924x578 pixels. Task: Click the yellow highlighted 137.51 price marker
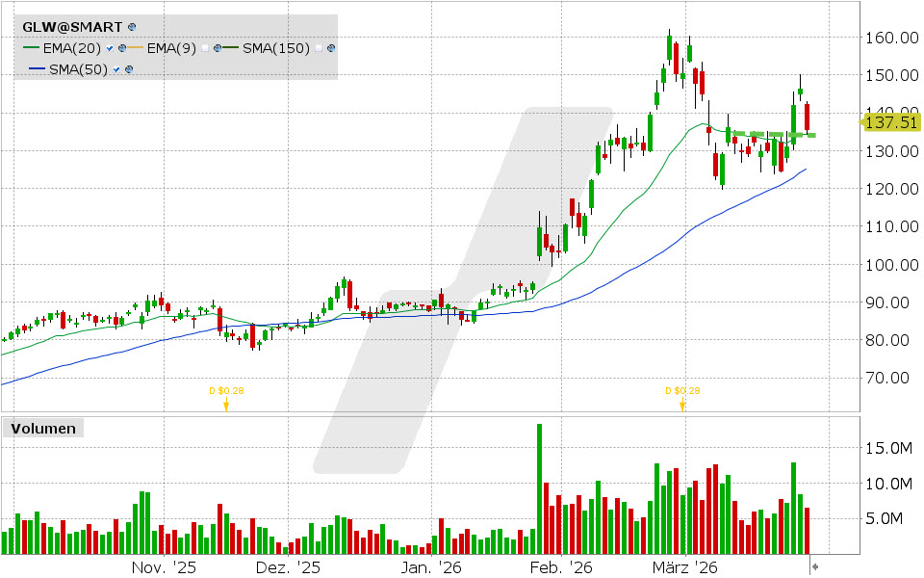click(x=890, y=123)
